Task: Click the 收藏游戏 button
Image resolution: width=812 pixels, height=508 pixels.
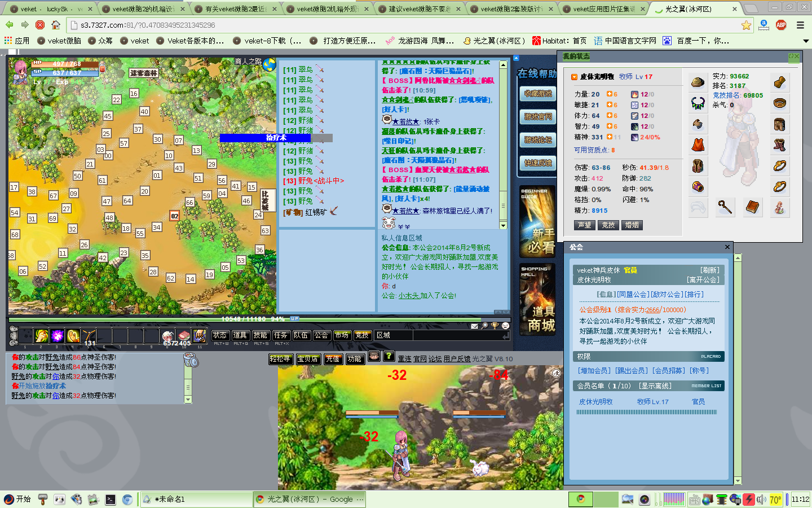Action: click(x=539, y=94)
